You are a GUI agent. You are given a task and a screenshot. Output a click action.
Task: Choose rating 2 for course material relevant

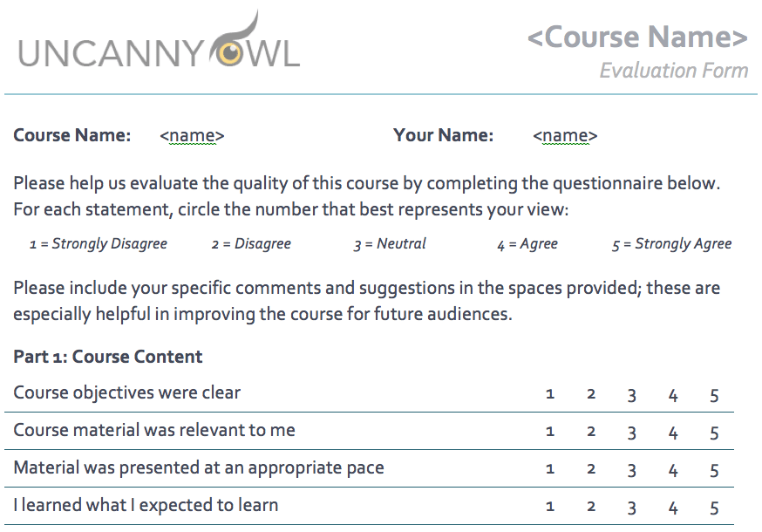pos(591,432)
